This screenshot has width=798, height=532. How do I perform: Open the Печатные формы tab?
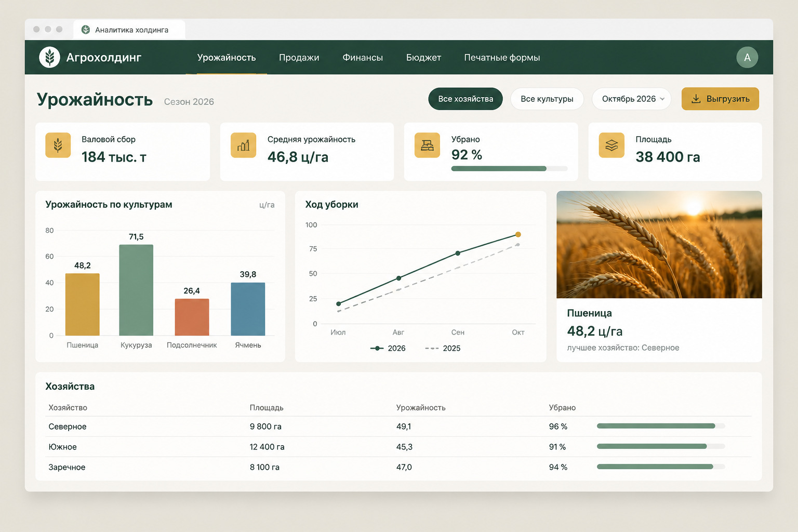(502, 58)
